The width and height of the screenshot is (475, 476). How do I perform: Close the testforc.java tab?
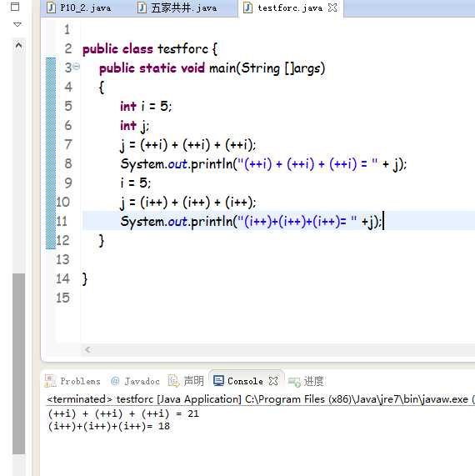tap(333, 8)
